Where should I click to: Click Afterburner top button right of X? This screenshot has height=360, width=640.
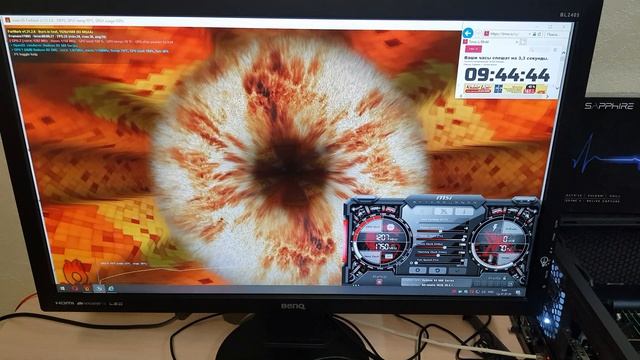[x=464, y=211]
